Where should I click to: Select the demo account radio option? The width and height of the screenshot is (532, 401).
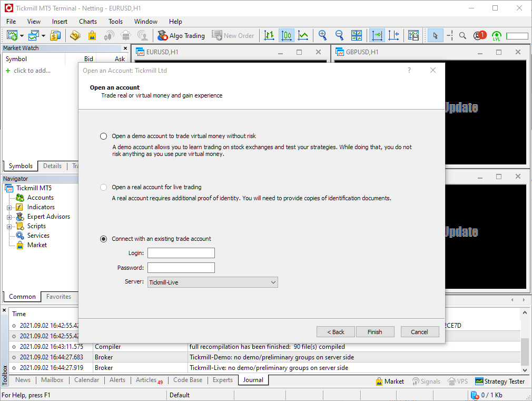(x=103, y=136)
